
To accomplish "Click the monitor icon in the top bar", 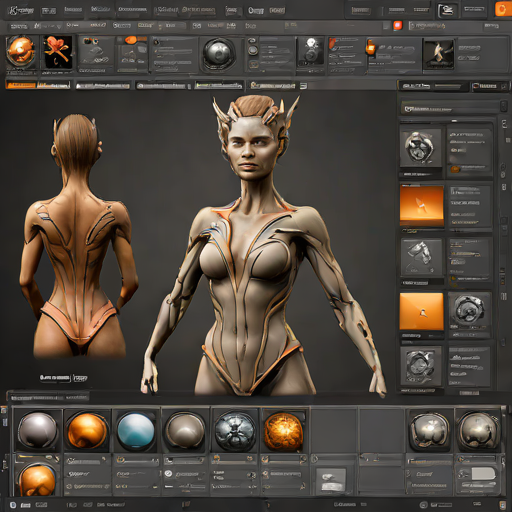I will coord(447,10).
